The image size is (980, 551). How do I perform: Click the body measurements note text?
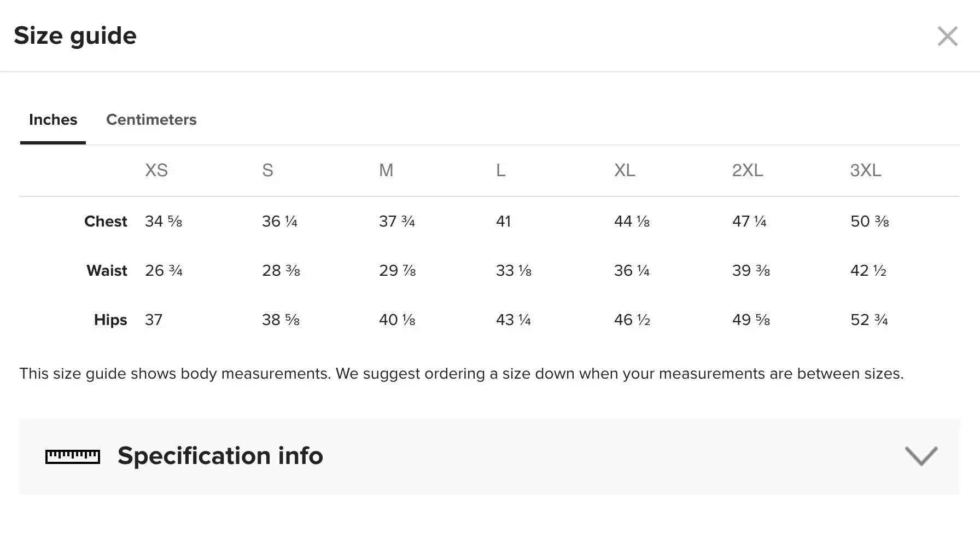(461, 374)
